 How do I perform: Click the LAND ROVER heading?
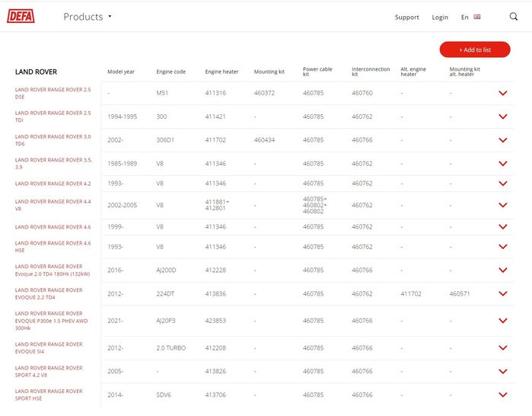[x=36, y=72]
